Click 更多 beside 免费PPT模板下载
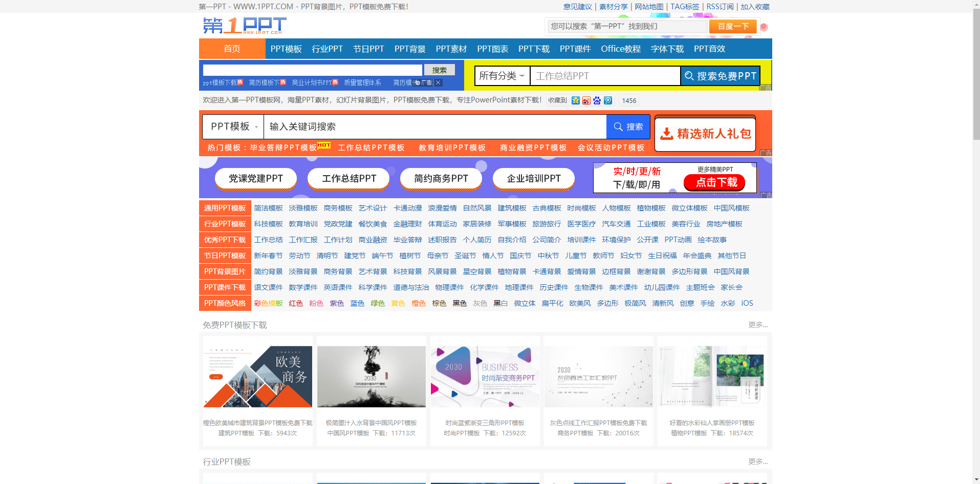The image size is (980, 484). tap(758, 325)
